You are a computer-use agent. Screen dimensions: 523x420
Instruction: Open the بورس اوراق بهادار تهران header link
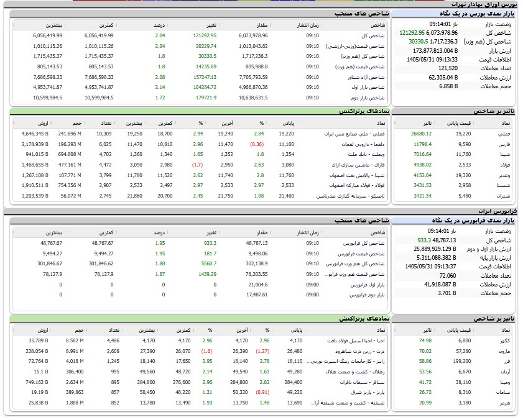[x=484, y=4]
